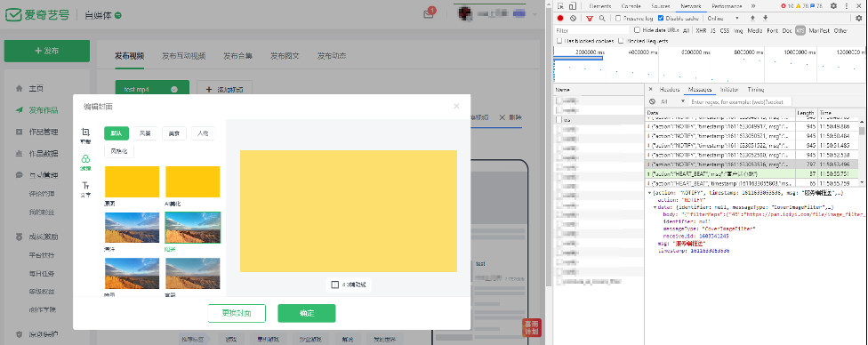Clear the network log

[573, 19]
